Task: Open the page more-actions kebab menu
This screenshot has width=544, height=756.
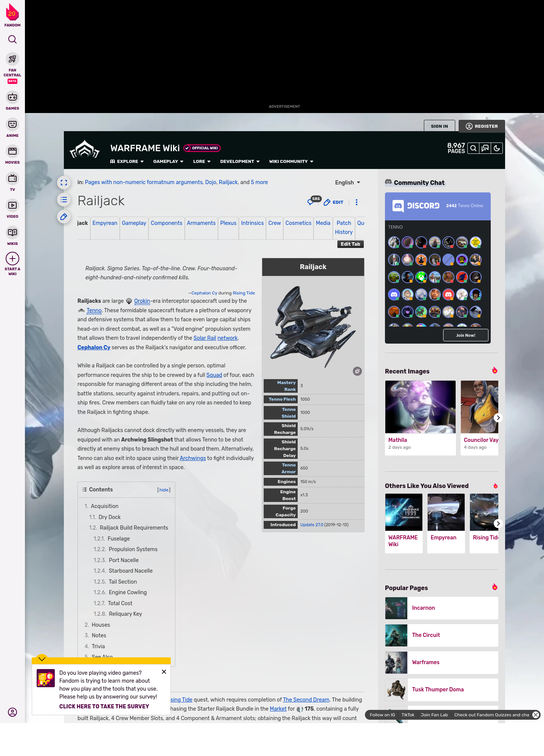Action: [x=357, y=202]
